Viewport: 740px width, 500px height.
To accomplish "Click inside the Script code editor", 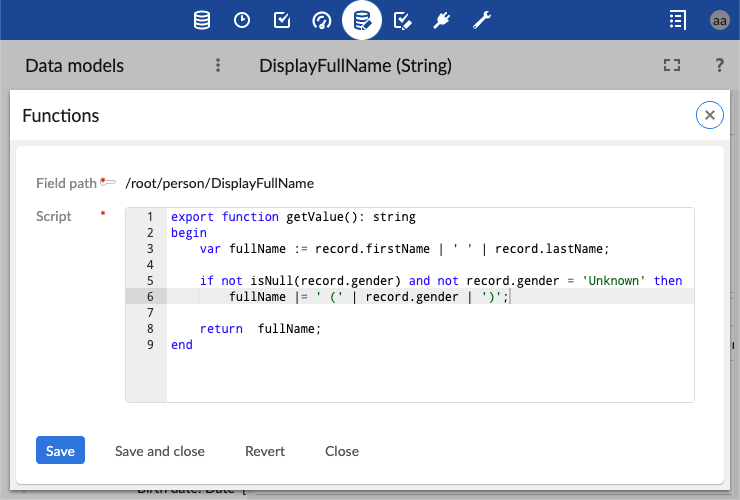I will [430, 370].
